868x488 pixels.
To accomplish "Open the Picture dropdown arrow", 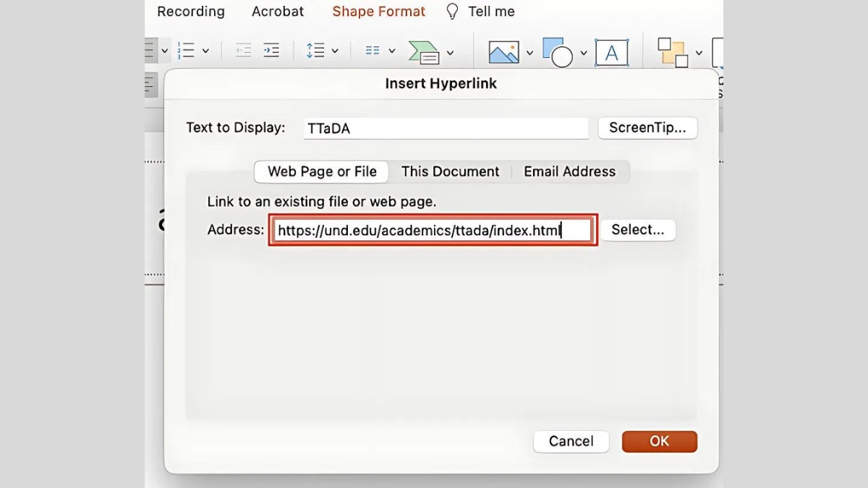I will click(529, 53).
